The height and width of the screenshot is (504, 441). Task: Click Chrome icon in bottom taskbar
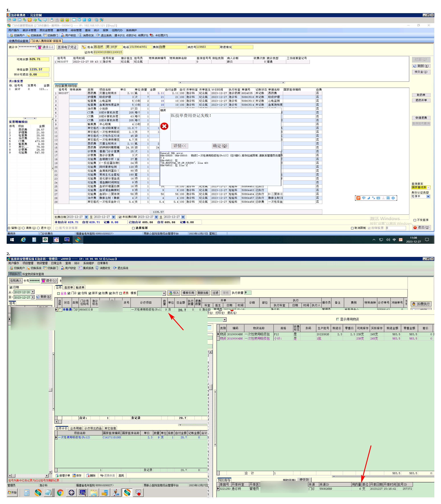[60, 493]
